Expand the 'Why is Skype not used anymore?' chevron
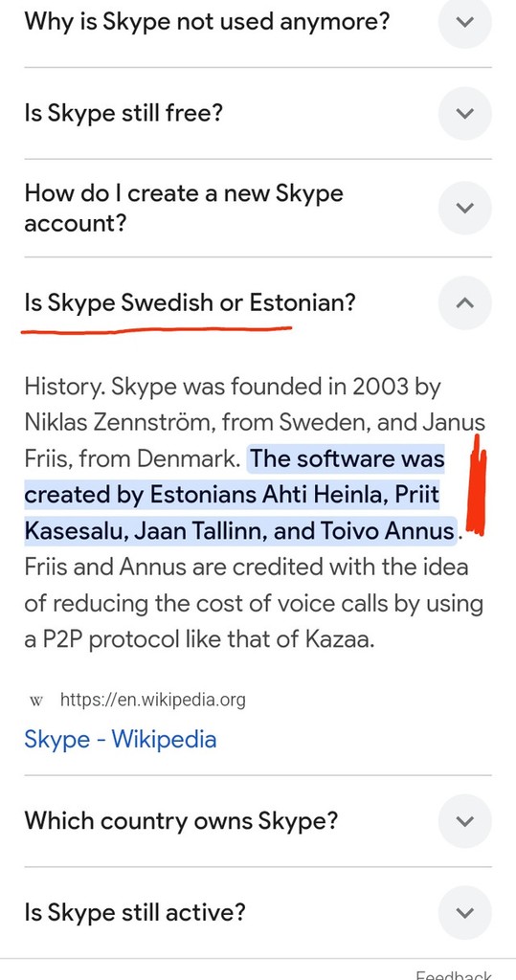 (x=464, y=22)
